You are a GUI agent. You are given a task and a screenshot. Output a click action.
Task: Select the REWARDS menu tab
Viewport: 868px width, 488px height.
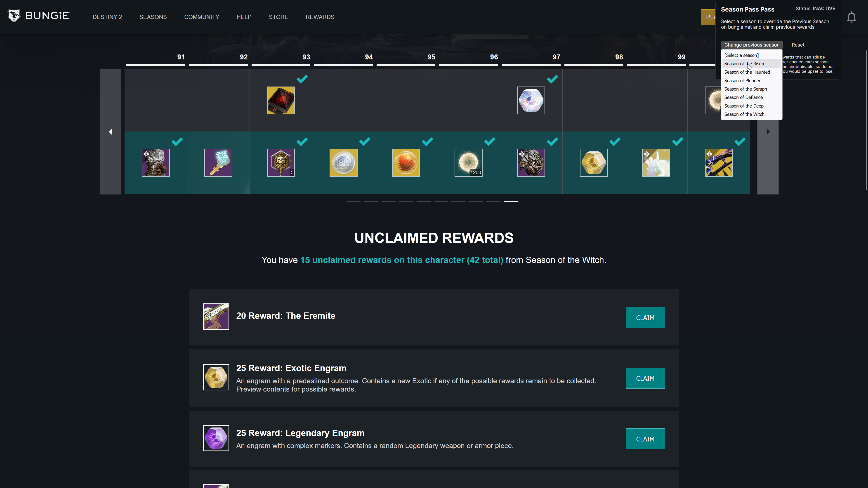320,17
